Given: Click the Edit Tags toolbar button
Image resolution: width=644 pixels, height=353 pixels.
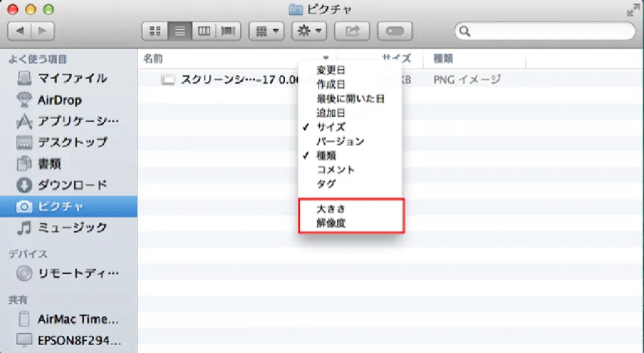Looking at the screenshot, I should pos(394,31).
